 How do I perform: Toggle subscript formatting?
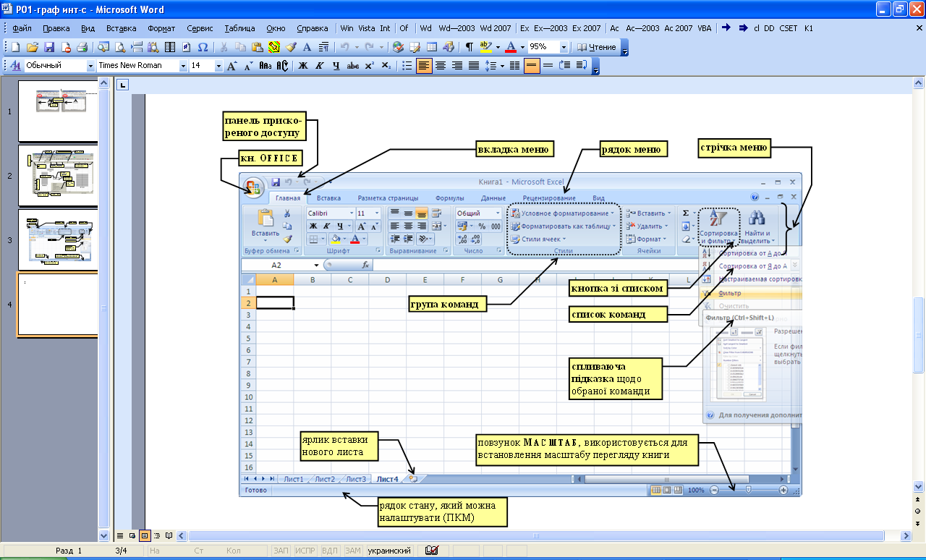386,65
